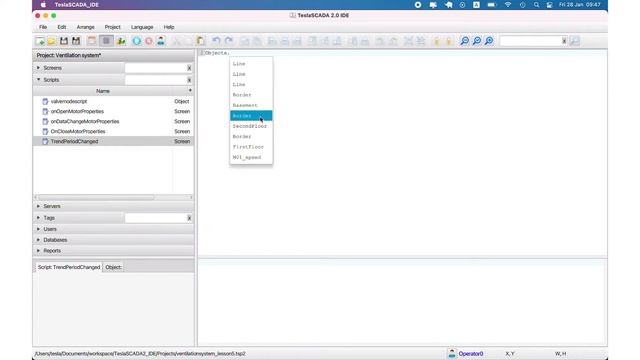
Task: Open the macOS Spotlight search icon
Action: point(536,5)
